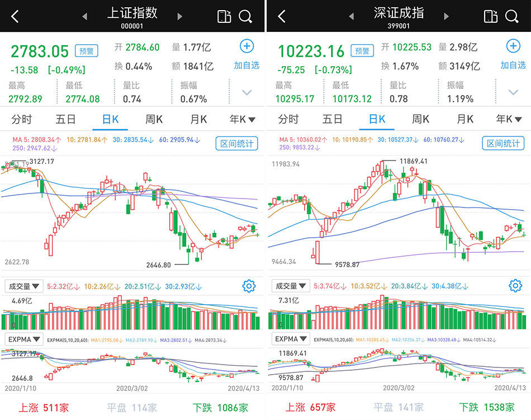Open search in 上证指数 panel
This screenshot has width=531, height=420.
pos(245,16)
